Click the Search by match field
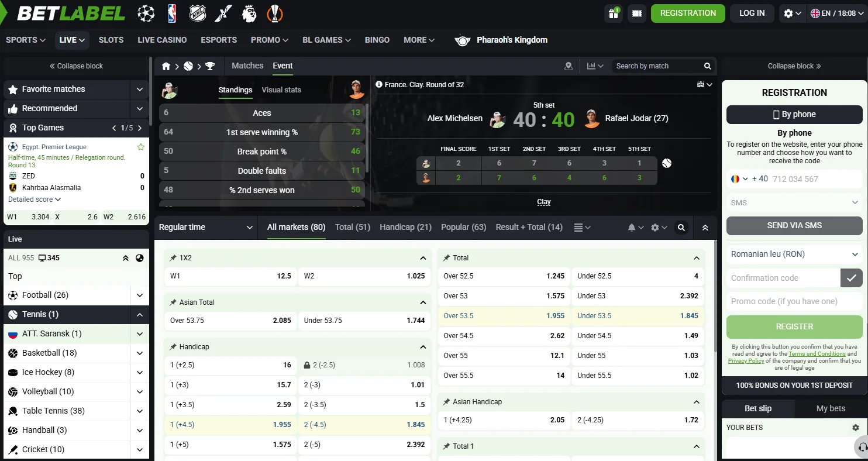The image size is (868, 461). coord(657,66)
